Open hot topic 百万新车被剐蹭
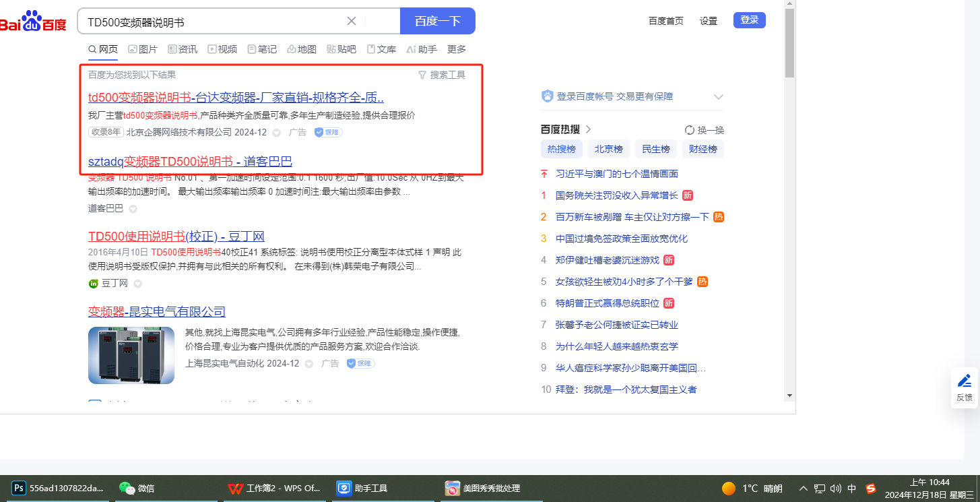 (632, 217)
